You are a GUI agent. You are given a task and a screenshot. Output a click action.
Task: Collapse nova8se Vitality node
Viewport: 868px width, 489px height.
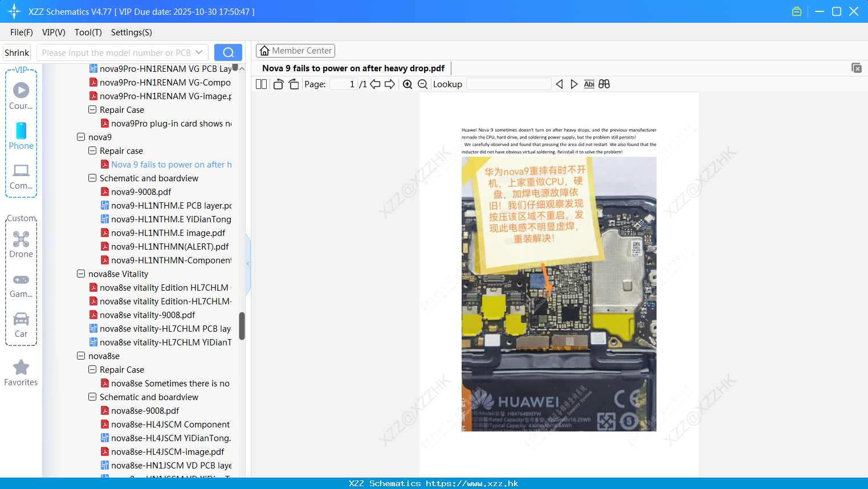(81, 274)
